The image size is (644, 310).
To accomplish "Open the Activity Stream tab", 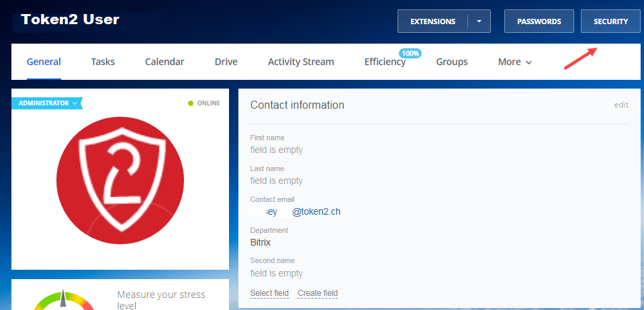I will coord(301,62).
